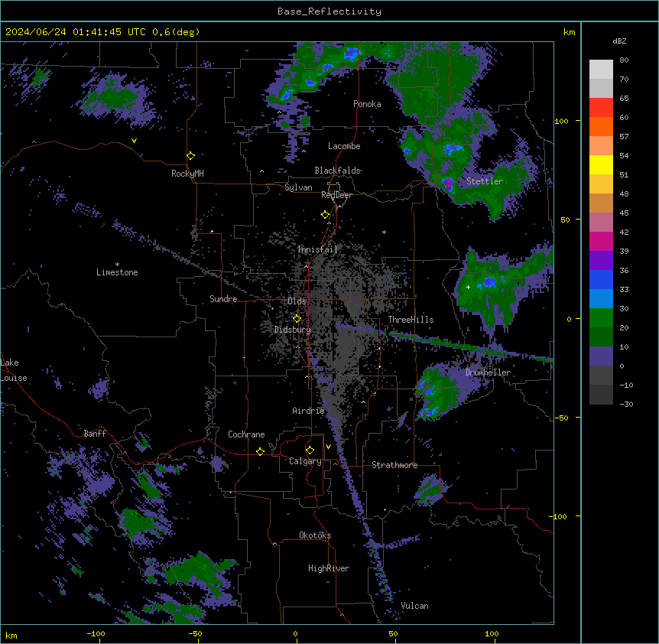Click the Cochrane city label
Screen dimensions: 659x644
coord(246,434)
